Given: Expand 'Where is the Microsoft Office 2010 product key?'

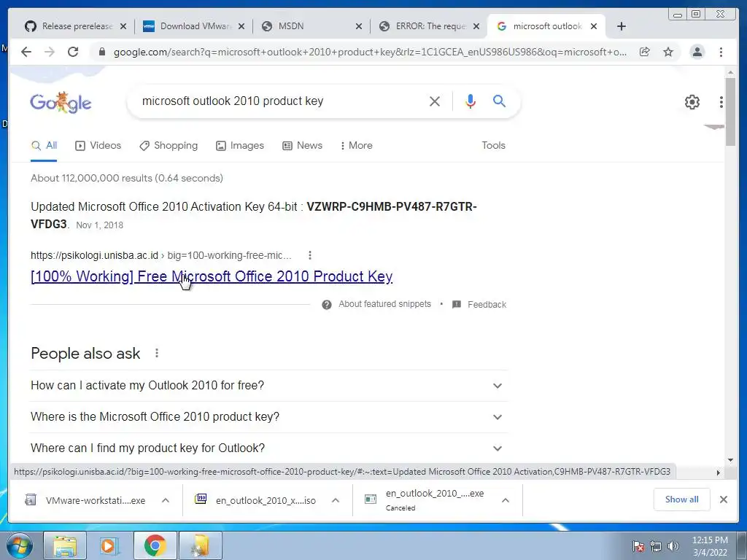Looking at the screenshot, I should [x=268, y=417].
